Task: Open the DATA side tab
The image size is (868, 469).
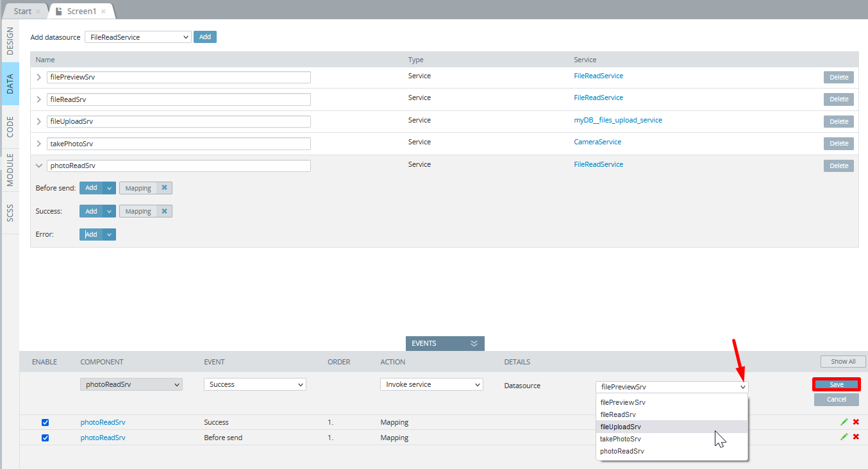Action: [x=10, y=84]
